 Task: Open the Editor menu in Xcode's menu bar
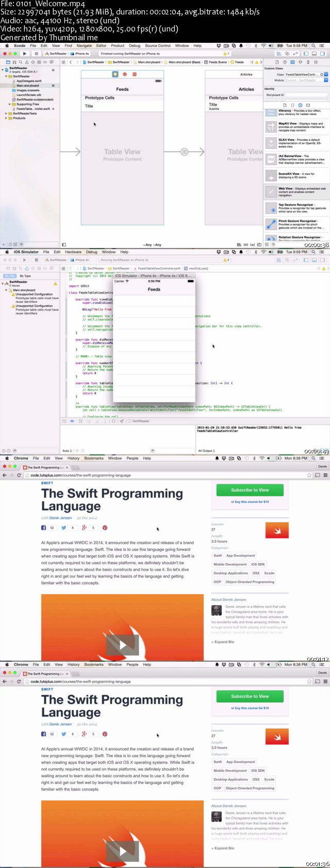[101, 46]
